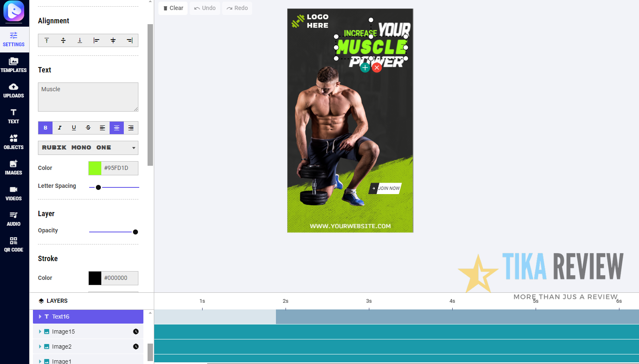Open the Audio sidebar panel
Image resolution: width=639 pixels, height=364 pixels.
point(14,219)
